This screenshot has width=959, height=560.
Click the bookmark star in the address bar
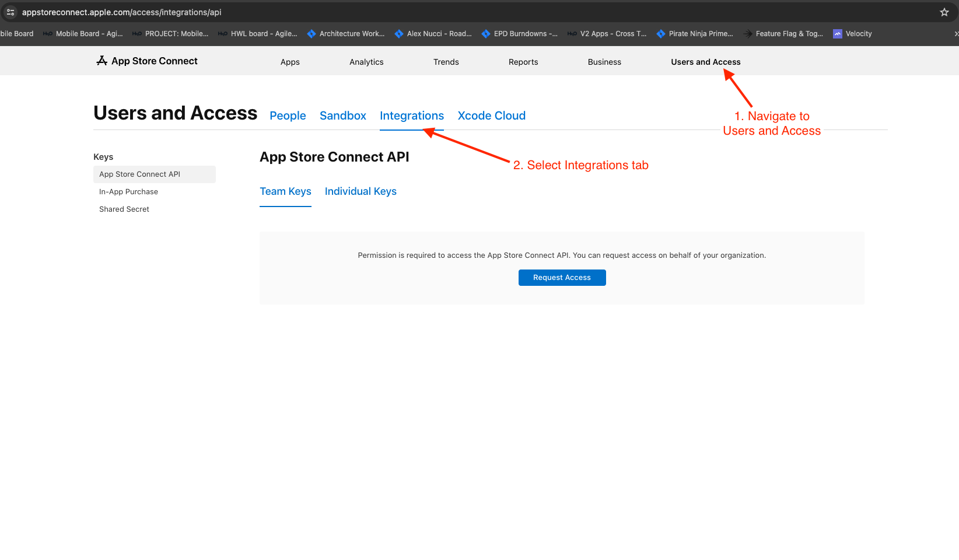point(944,12)
